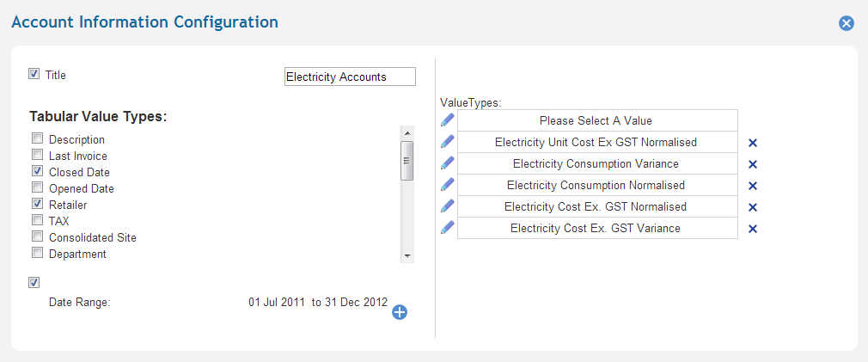Enable the Description value type
This screenshot has width=868, height=362.
point(37,139)
